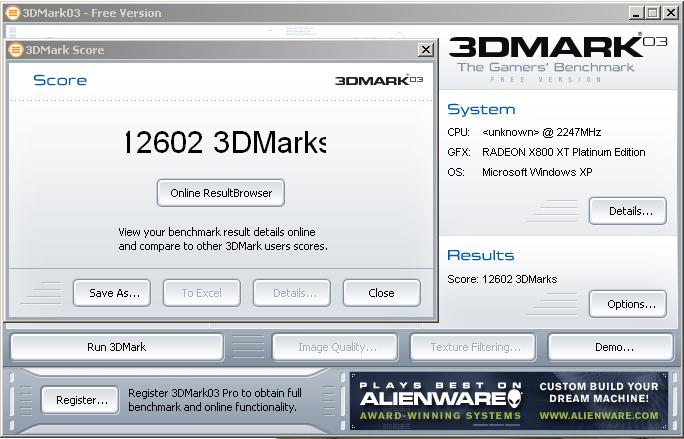Image resolution: width=684 pixels, height=439 pixels.
Task: Start the benchmark with Run 3DMark
Action: tap(116, 347)
